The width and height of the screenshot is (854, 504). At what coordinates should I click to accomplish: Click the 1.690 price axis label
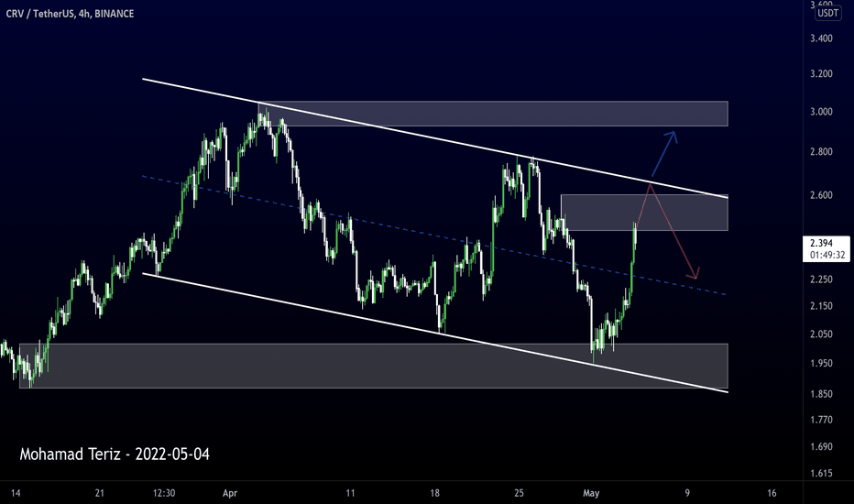point(821,447)
